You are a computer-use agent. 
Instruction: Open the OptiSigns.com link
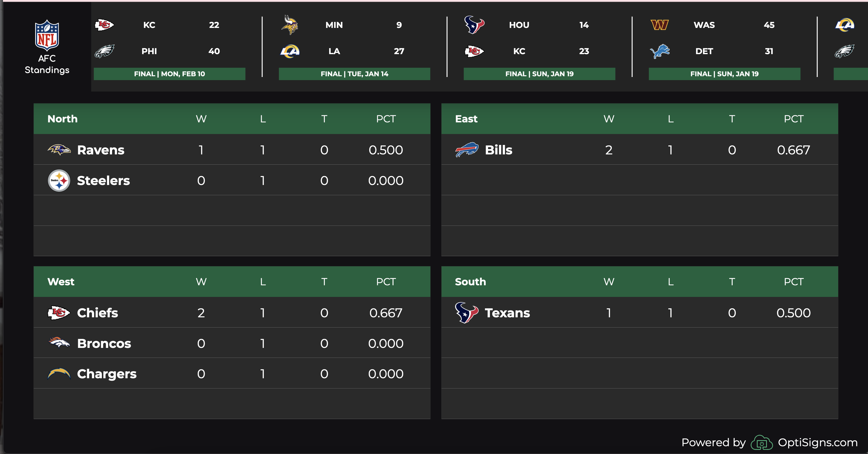[818, 442]
